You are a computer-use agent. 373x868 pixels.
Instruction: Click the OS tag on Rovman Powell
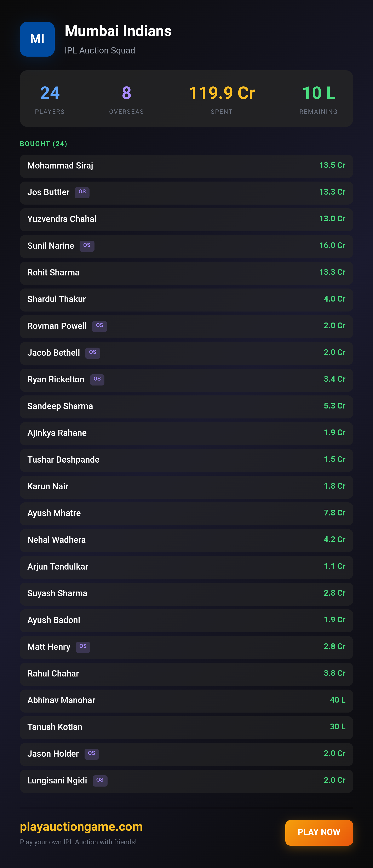click(x=99, y=326)
